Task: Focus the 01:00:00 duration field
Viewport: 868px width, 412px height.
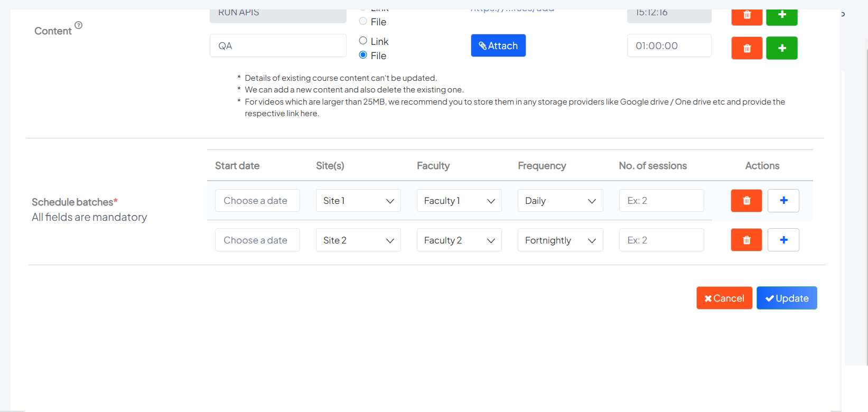Action: coord(669,46)
